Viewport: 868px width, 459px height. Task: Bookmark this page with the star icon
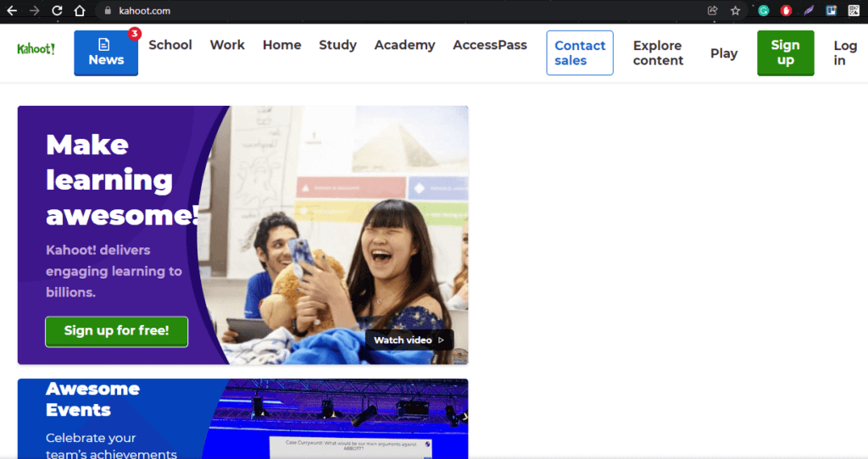pyautogui.click(x=736, y=11)
